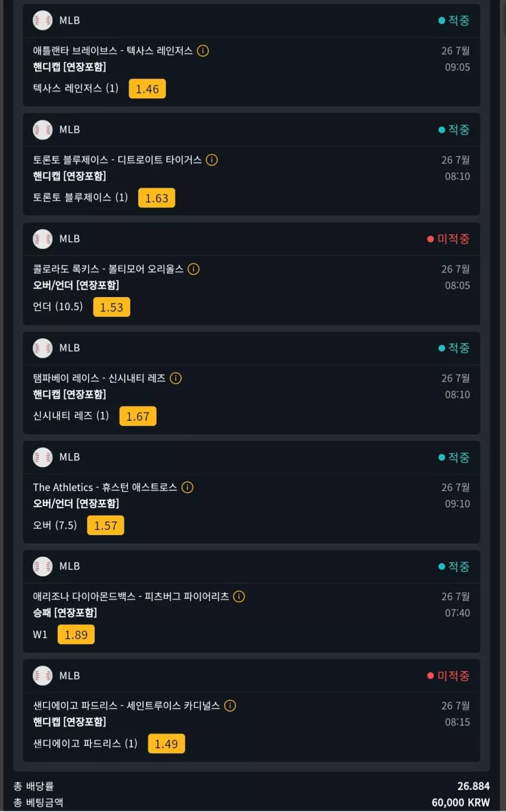Click the 1.53 under 10.5 odds
Screen dimensions: 506x812
pos(111,307)
